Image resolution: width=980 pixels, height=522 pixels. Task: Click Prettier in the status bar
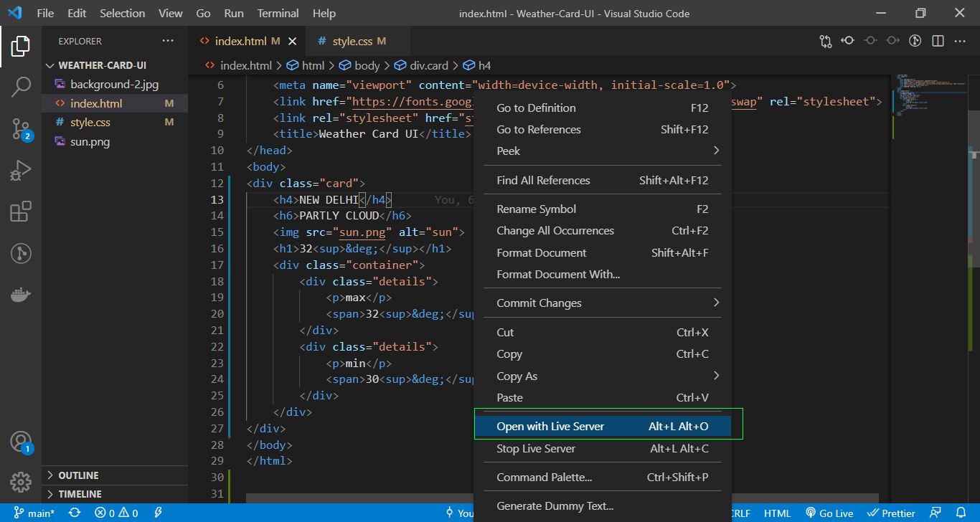(x=891, y=513)
